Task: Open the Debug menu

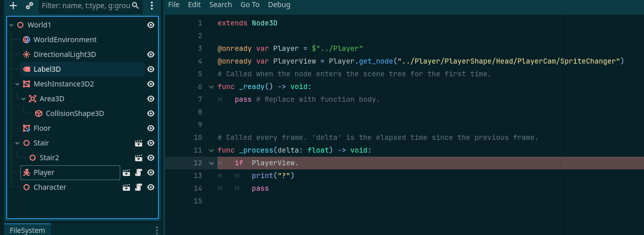Action: (x=279, y=5)
